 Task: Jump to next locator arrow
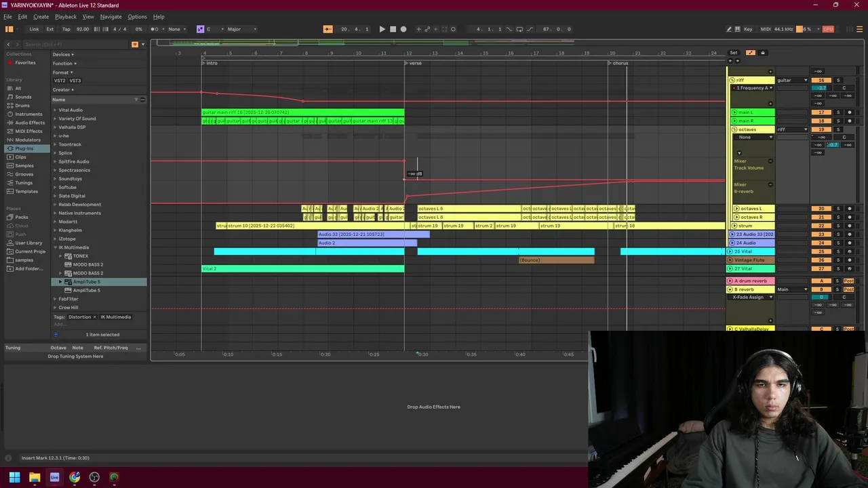point(737,60)
